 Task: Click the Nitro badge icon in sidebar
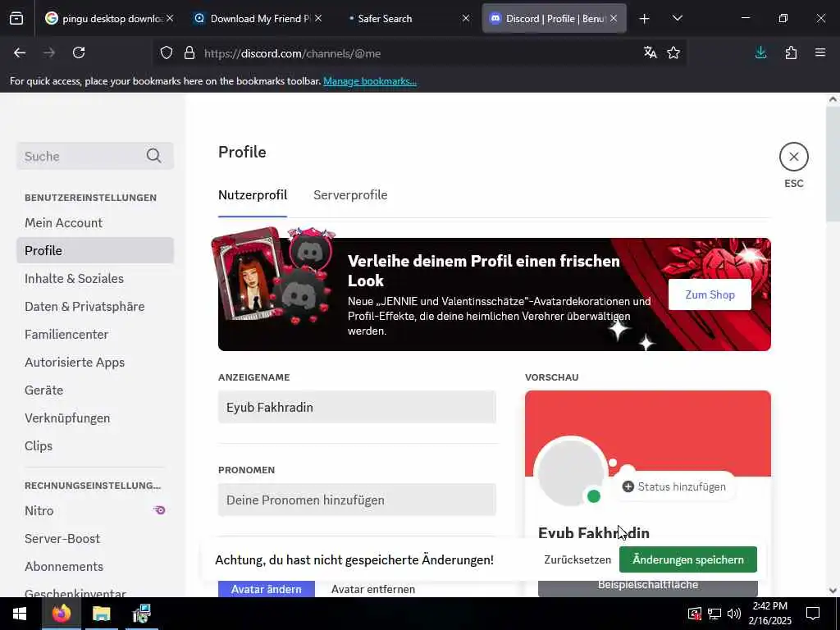160,510
